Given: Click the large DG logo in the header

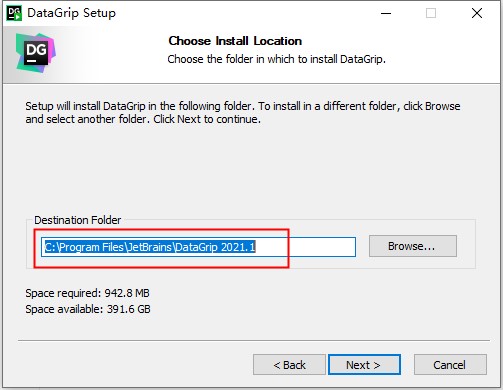Looking at the screenshot, I should tap(36, 53).
